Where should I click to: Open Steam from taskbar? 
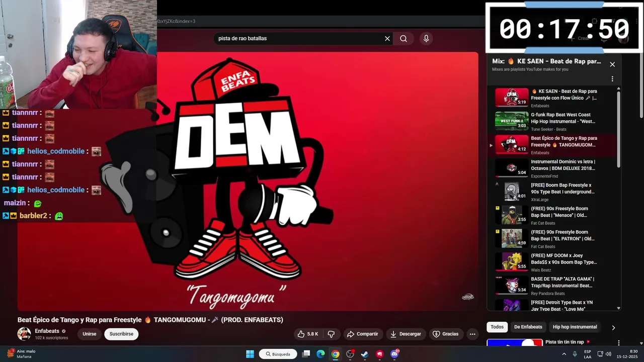pos(365,354)
